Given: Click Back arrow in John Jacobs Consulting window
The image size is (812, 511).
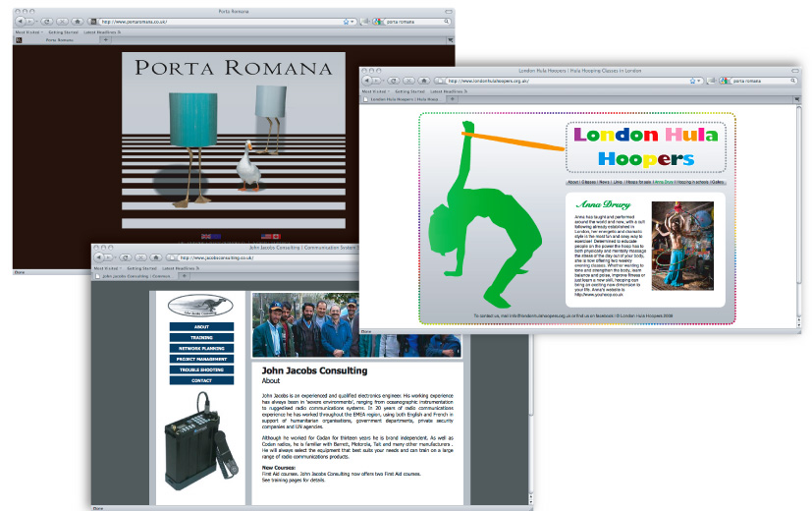Looking at the screenshot, I should coord(99,257).
